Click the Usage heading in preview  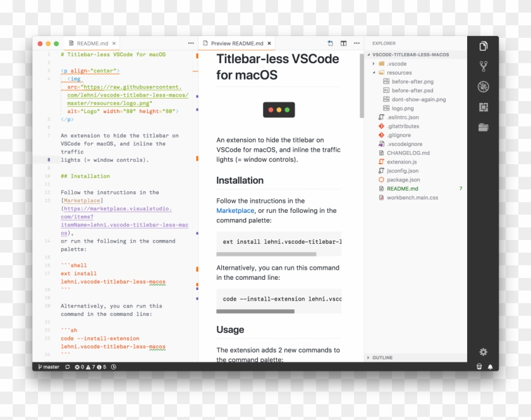pos(230,330)
